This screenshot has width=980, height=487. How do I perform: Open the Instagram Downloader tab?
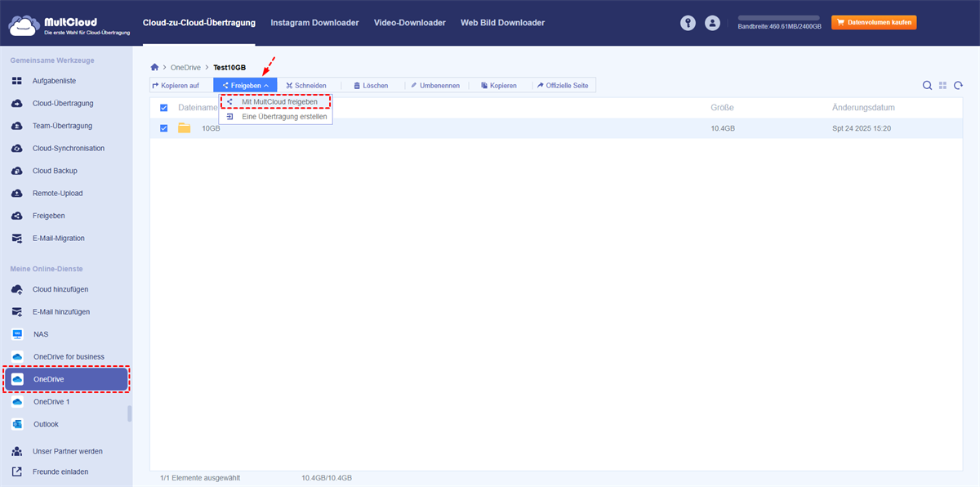point(314,23)
